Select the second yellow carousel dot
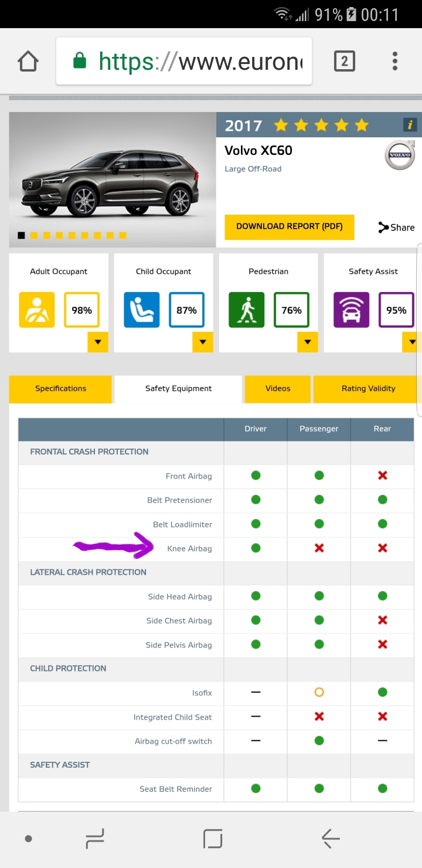422x868 pixels. click(x=47, y=235)
